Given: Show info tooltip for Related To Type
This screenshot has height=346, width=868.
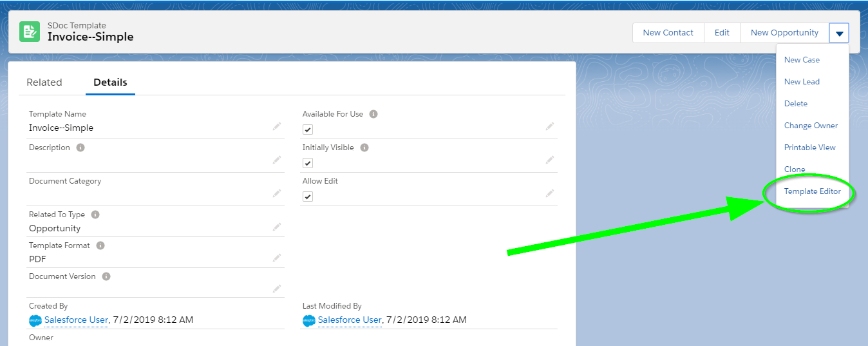Looking at the screenshot, I should [95, 215].
